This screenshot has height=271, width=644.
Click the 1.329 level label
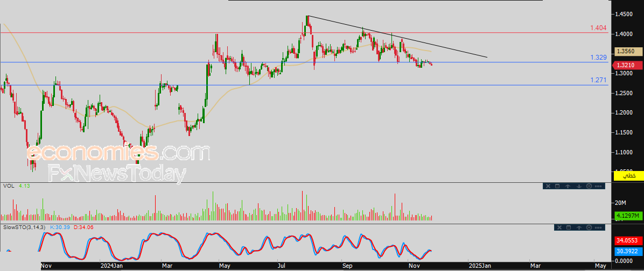tap(598, 58)
